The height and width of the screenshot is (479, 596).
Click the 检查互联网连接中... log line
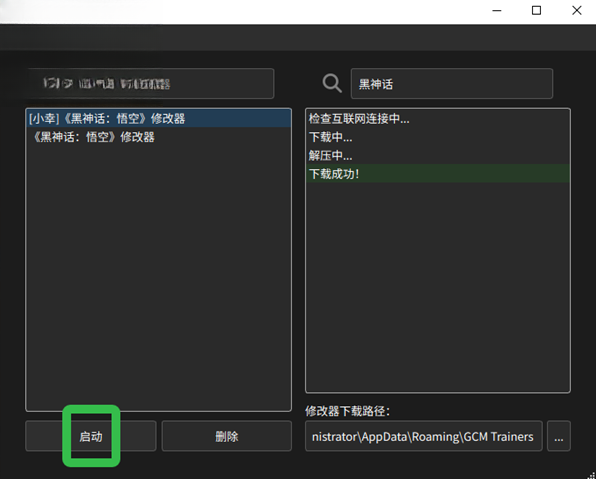(438, 119)
